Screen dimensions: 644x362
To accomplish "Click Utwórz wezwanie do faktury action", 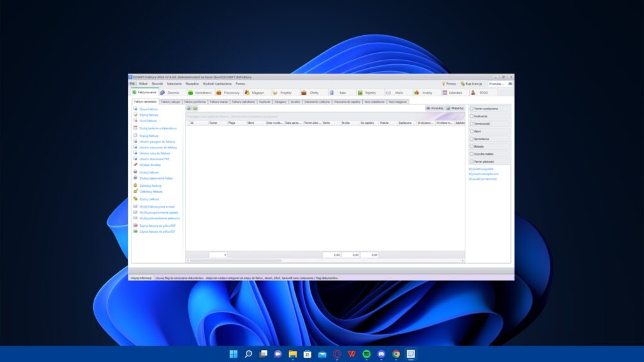I will 158,147.
